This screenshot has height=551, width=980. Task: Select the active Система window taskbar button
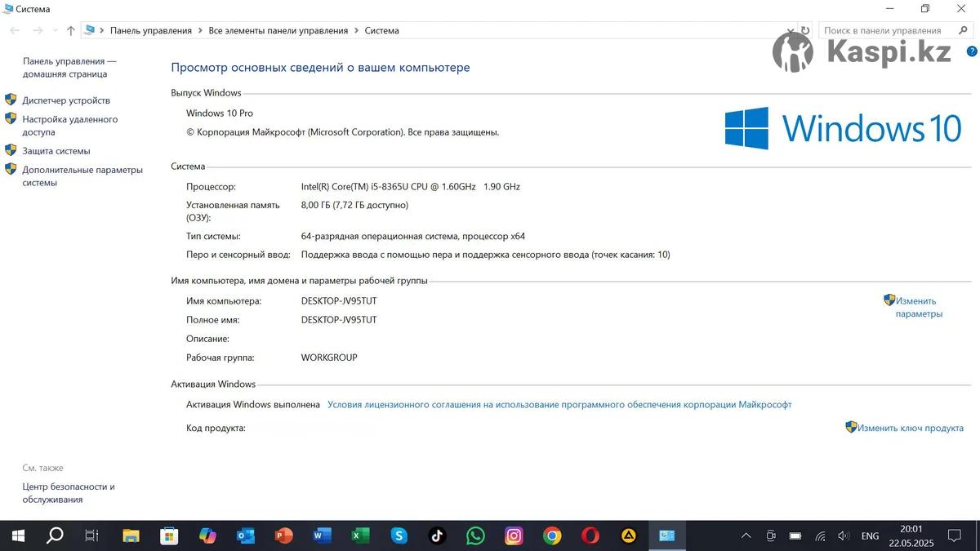667,536
